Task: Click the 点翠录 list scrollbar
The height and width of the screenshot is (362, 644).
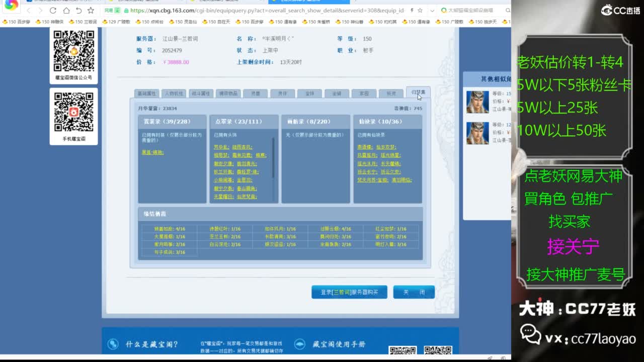Action: coord(274,158)
